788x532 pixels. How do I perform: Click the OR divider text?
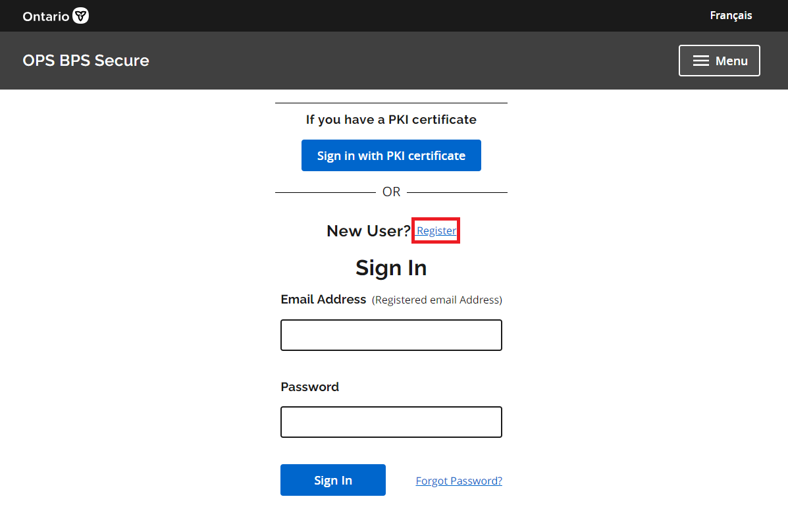tap(391, 192)
